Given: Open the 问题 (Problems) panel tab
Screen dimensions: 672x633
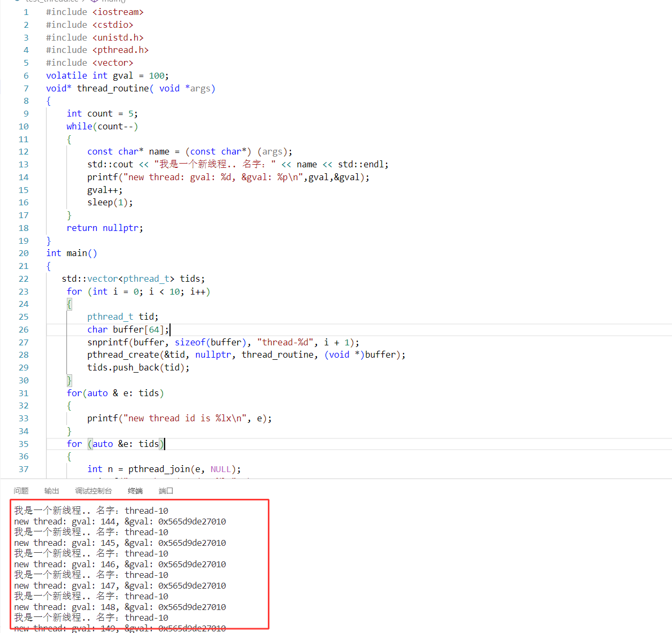Looking at the screenshot, I should (x=21, y=491).
